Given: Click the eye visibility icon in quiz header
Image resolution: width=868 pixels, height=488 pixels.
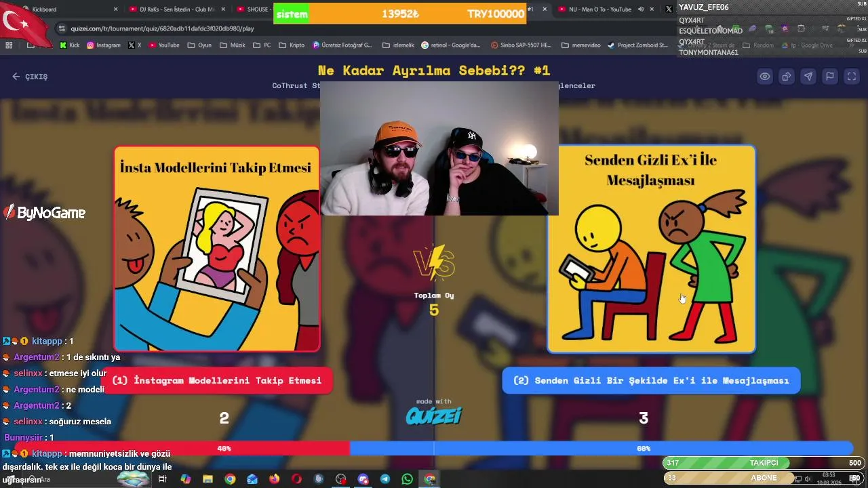Looking at the screenshot, I should click(765, 77).
